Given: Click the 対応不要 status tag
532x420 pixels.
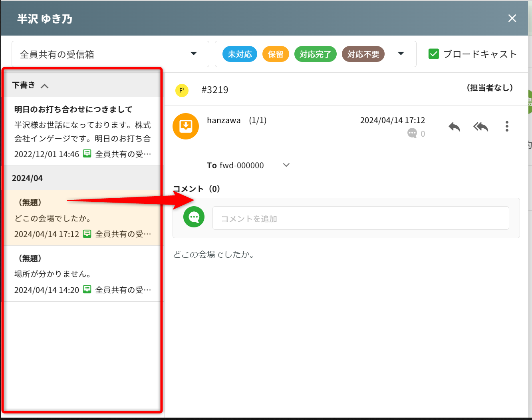Looking at the screenshot, I should pyautogui.click(x=363, y=54).
